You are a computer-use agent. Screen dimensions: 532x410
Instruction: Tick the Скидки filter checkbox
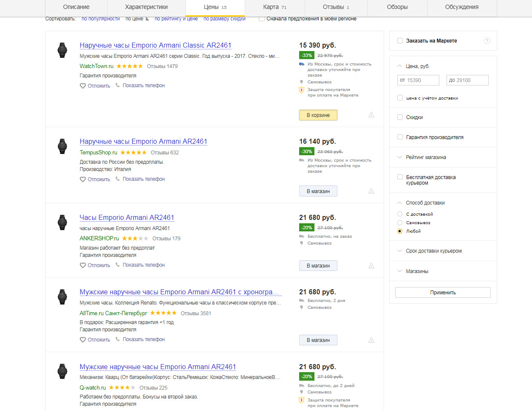[400, 117]
